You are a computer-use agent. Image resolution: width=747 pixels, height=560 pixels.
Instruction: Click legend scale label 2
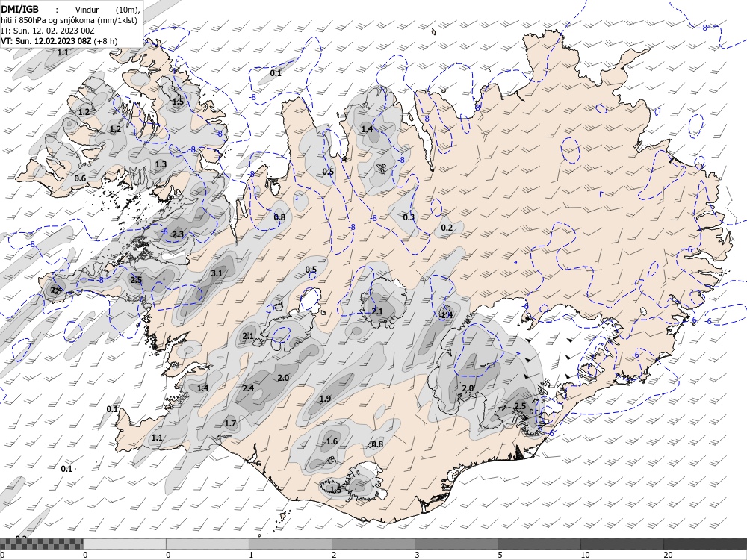click(334, 555)
